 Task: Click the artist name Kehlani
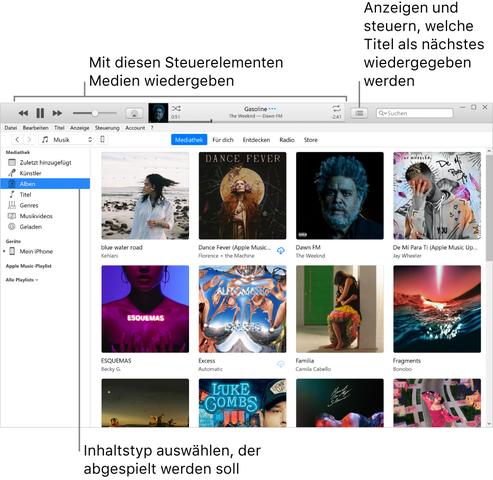109,256
